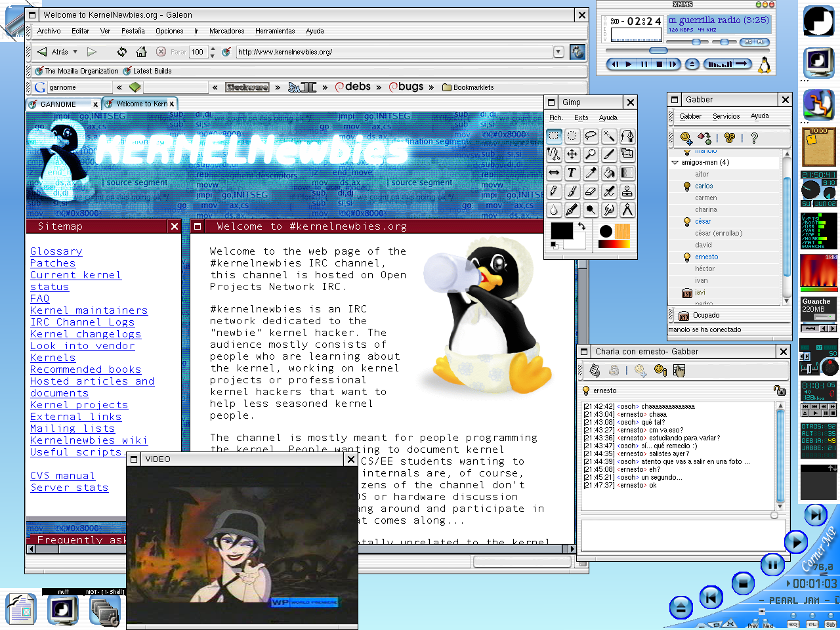This screenshot has height=630, width=840.
Task: Click the add contact icon in Gabber
Action: tap(686, 138)
